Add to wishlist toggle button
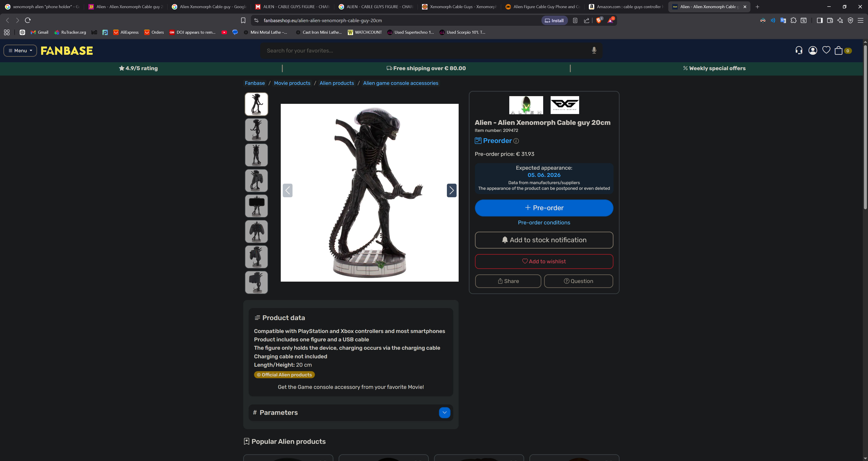This screenshot has width=868, height=461. 543,262
